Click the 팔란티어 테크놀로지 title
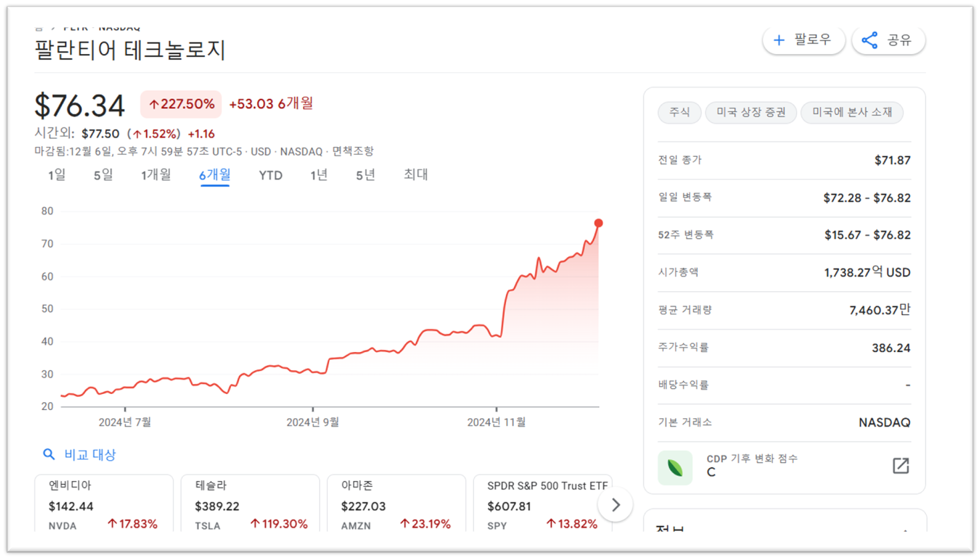Image resolution: width=980 pixels, height=559 pixels. pyautogui.click(x=130, y=50)
